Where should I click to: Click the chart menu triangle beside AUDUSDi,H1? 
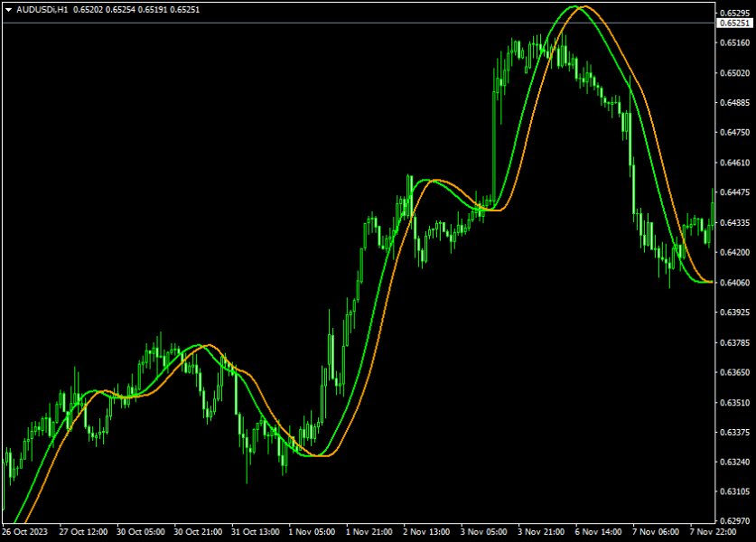tap(8, 10)
